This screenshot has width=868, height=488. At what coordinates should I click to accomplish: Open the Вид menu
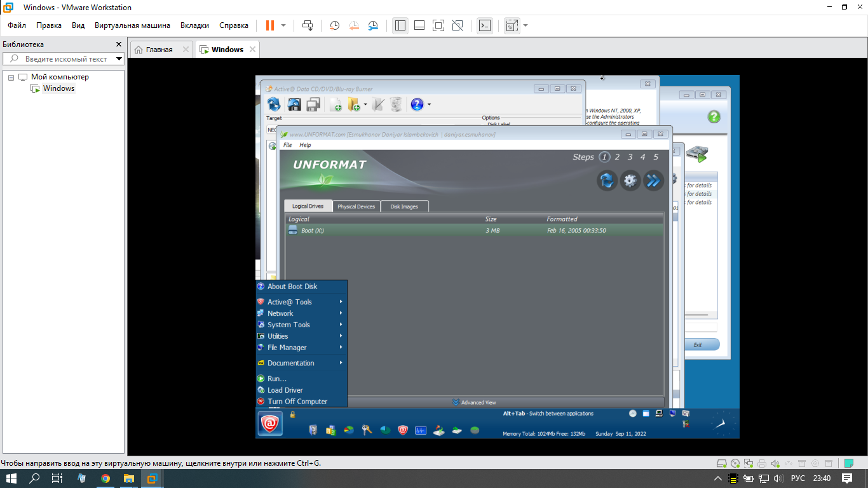pyautogui.click(x=78, y=25)
